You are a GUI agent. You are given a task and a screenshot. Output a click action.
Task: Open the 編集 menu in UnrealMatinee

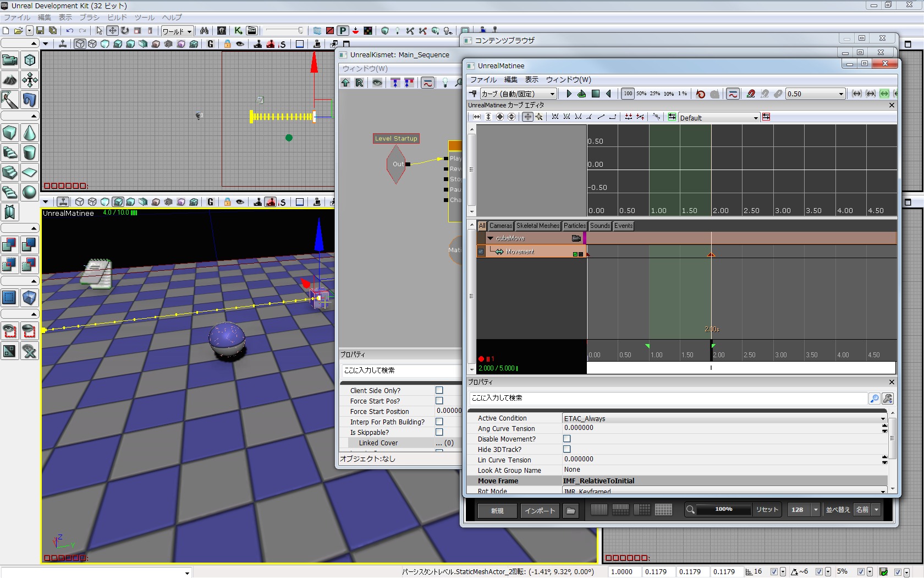point(510,80)
